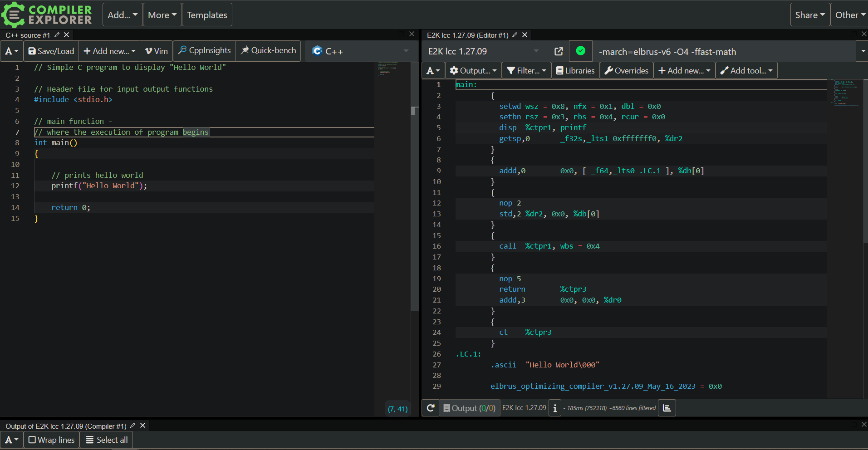The image size is (868, 450).
Task: Click the 'disp %ctpr1, printf' assembly line
Action: pos(543,127)
